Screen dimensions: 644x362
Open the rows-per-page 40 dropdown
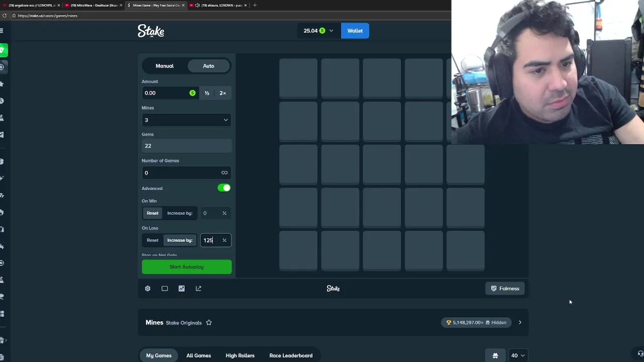518,355
